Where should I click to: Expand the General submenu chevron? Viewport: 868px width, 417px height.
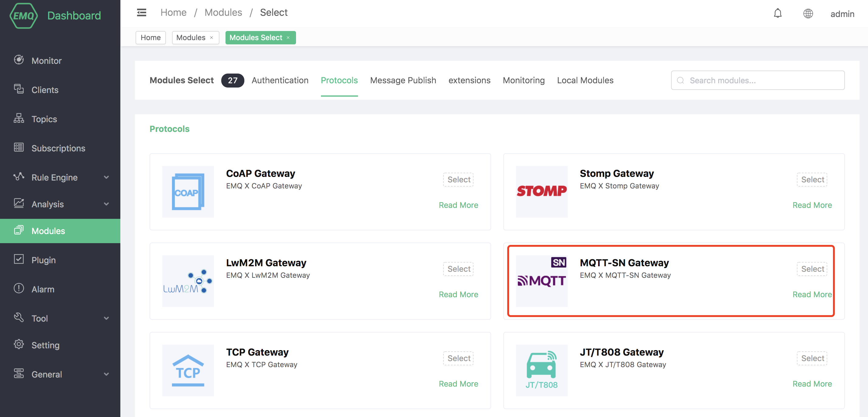point(106,374)
